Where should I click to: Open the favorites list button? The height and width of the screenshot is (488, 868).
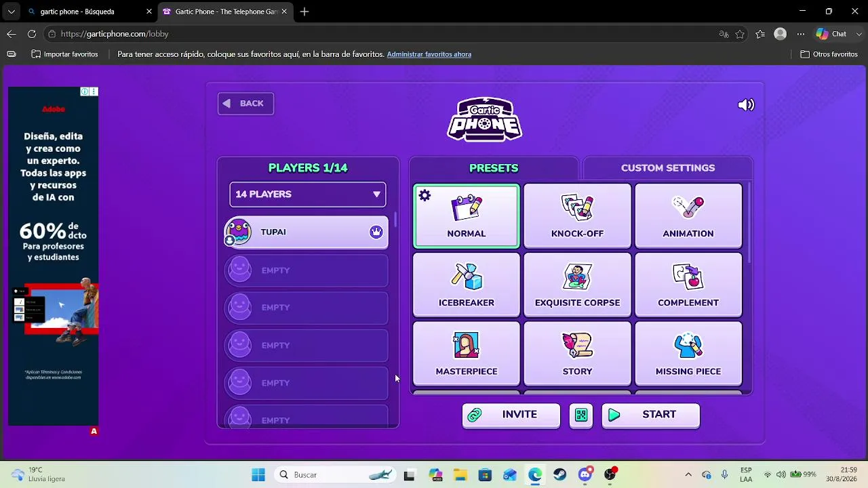[760, 34]
